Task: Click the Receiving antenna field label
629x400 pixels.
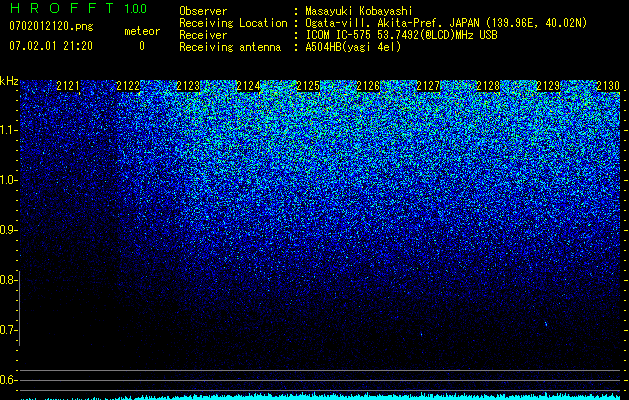Action: 230,47
